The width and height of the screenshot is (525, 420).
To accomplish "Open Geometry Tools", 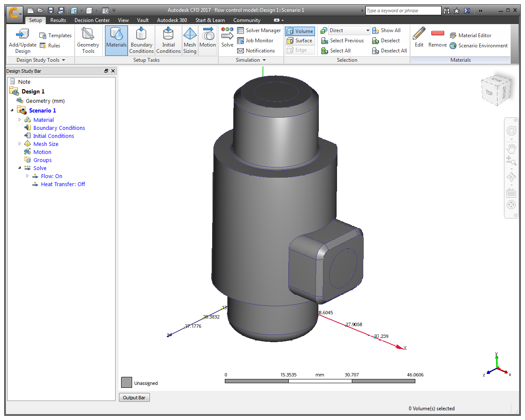I will point(88,40).
